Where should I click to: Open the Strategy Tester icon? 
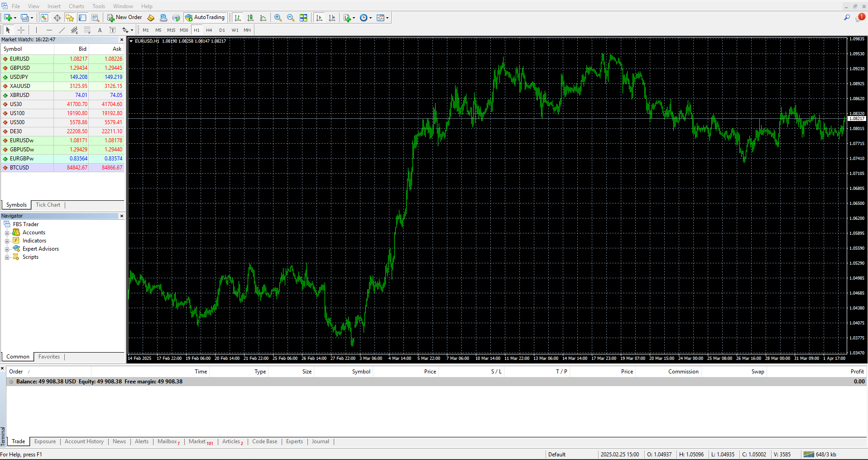coord(95,18)
